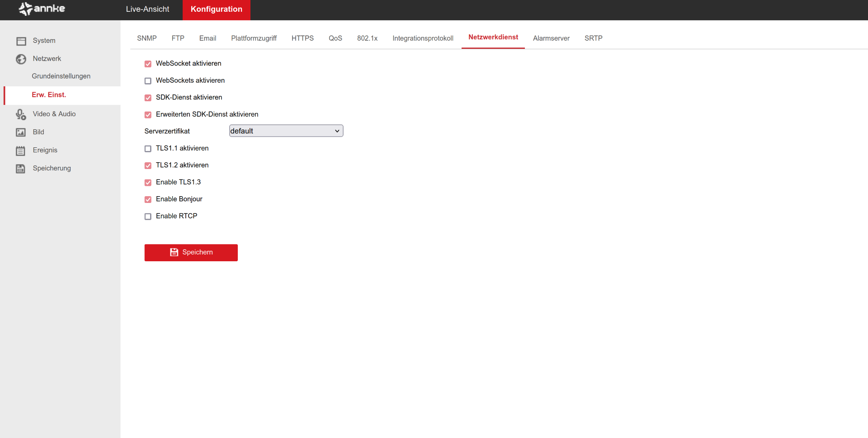Toggle TLS1.2 aktivieren checkbox

pos(148,165)
